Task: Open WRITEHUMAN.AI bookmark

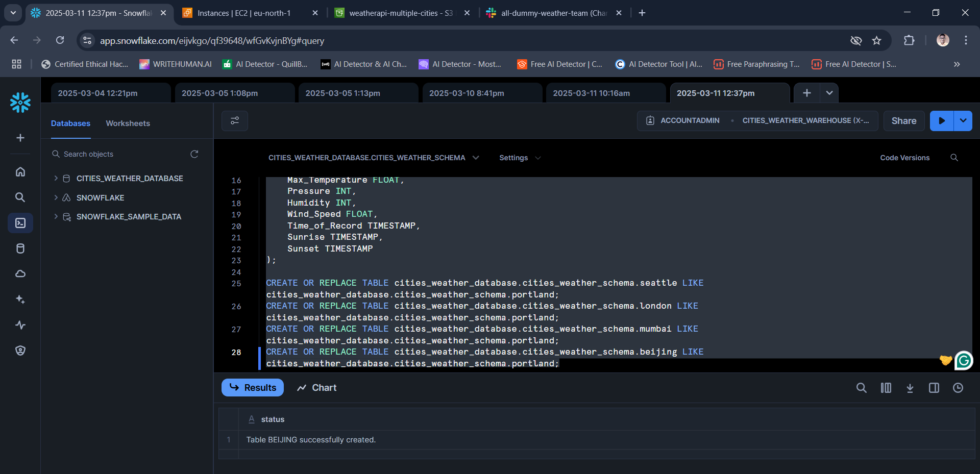Action: pos(176,64)
